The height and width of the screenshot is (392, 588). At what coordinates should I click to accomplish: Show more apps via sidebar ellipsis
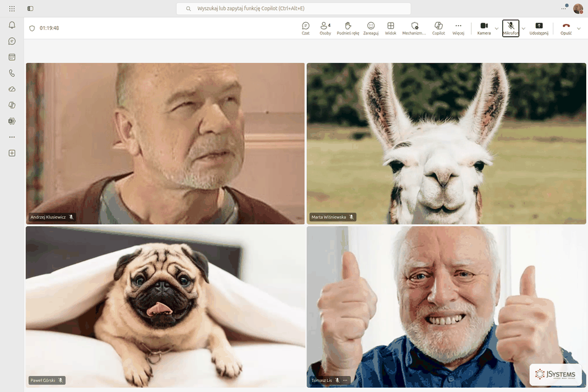pos(12,137)
